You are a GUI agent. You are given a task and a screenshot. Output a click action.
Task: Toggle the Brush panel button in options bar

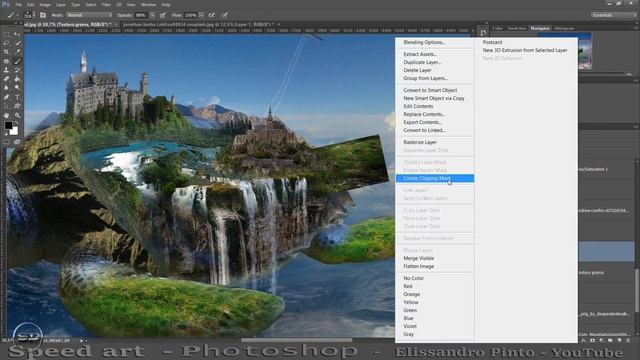[x=43, y=15]
